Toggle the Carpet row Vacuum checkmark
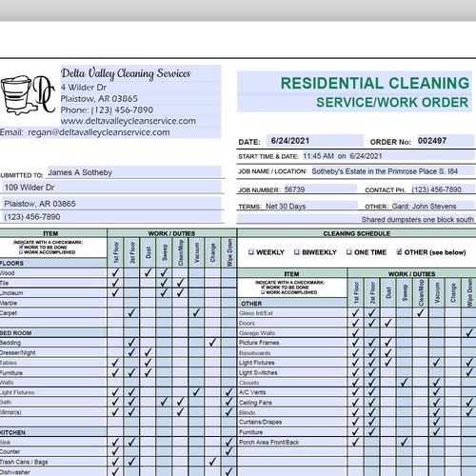 click(x=196, y=312)
